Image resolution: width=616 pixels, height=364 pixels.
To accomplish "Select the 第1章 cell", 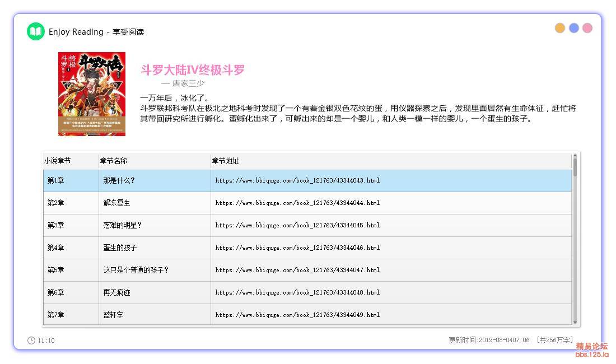I will (x=71, y=181).
